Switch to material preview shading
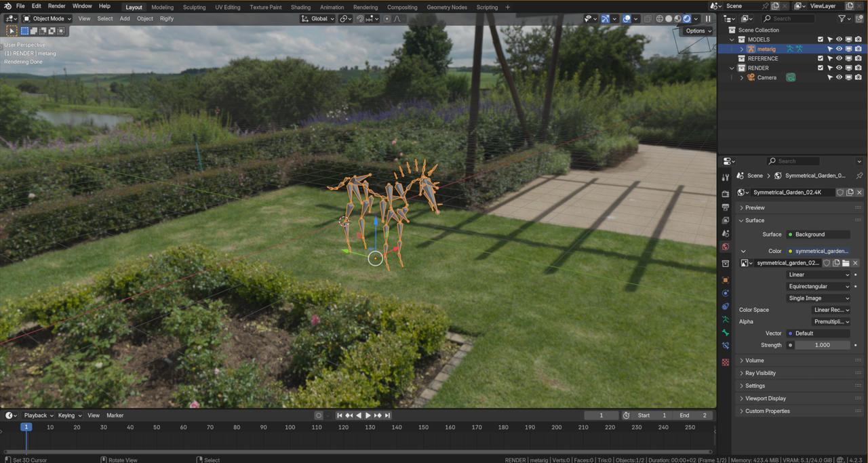 677,19
